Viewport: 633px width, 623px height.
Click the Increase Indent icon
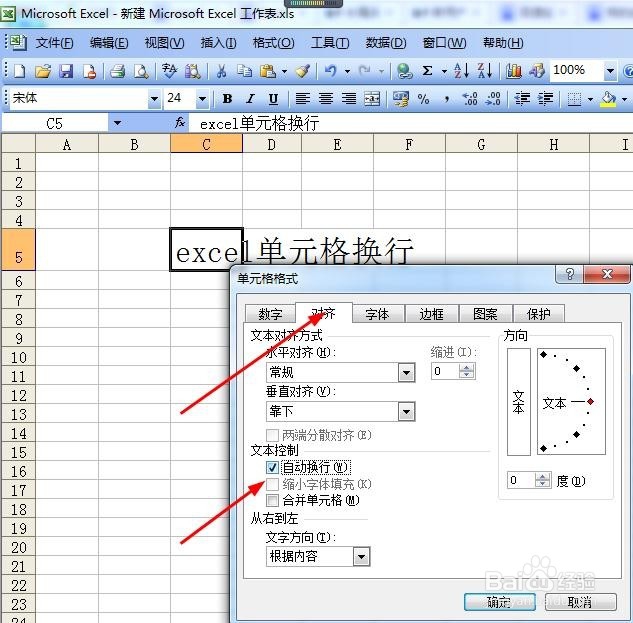545,99
